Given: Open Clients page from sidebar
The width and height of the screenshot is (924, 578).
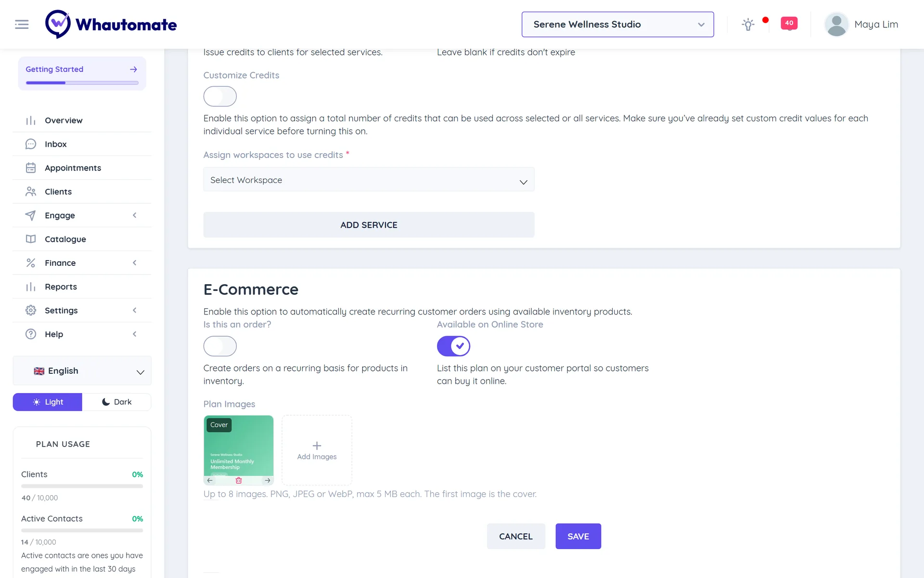Looking at the screenshot, I should pos(82,192).
